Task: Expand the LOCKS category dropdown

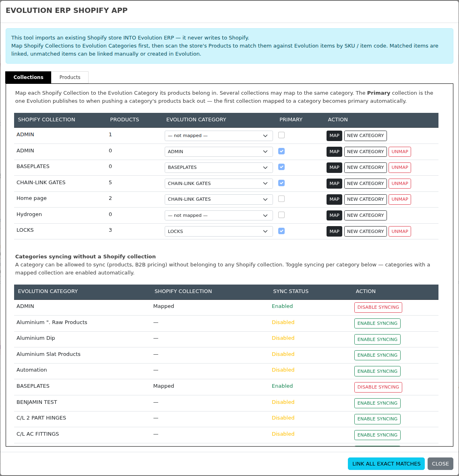Action: (x=219, y=231)
